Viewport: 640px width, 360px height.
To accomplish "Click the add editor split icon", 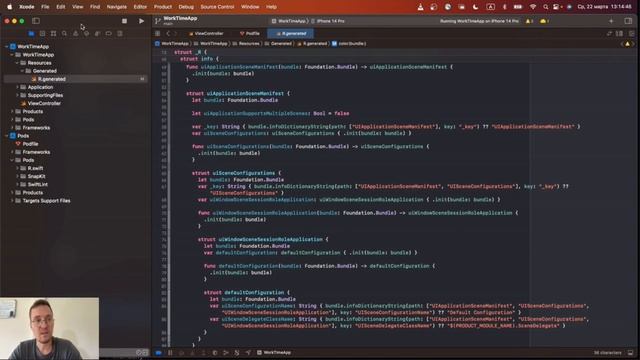I will pos(631,33).
